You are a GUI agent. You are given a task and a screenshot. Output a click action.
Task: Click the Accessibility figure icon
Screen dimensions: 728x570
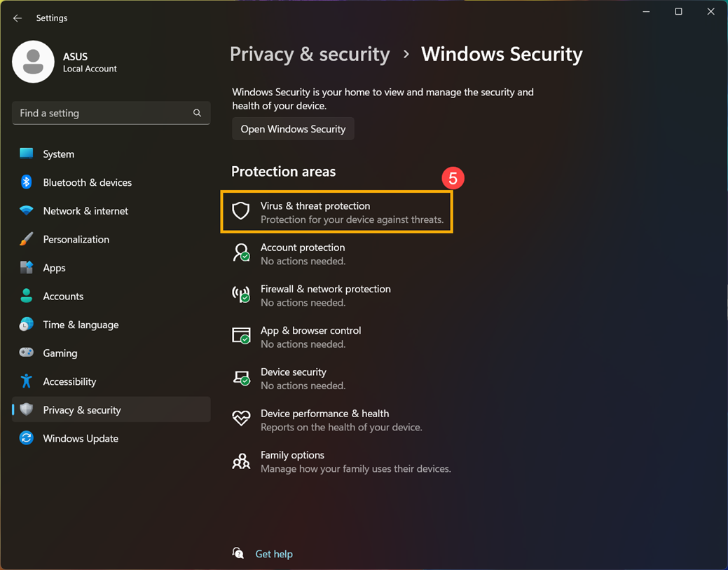(27, 381)
